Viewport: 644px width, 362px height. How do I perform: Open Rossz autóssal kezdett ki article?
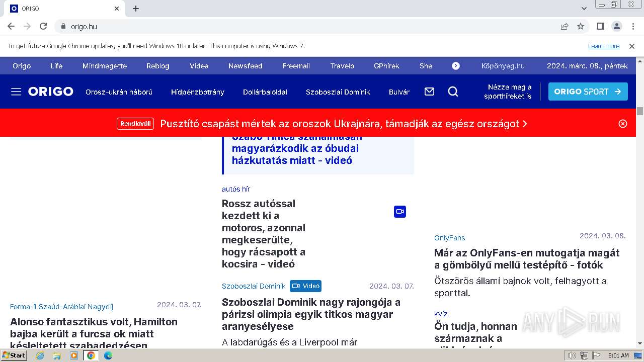(x=265, y=234)
